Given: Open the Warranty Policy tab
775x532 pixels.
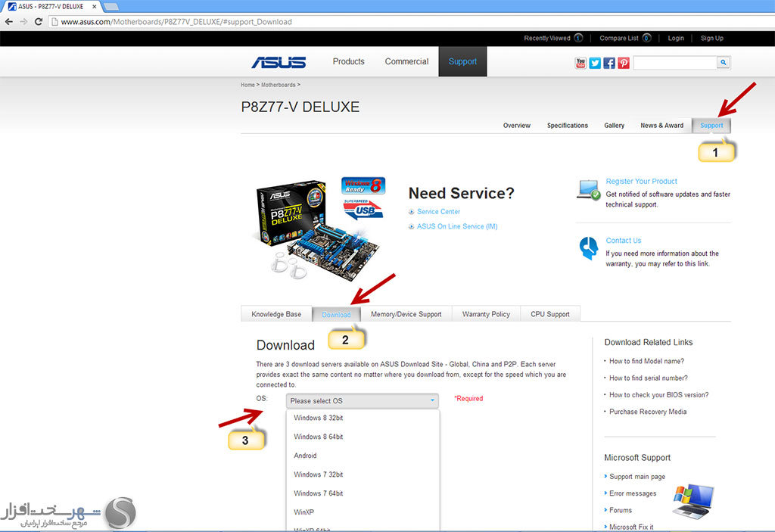Looking at the screenshot, I should [x=486, y=314].
